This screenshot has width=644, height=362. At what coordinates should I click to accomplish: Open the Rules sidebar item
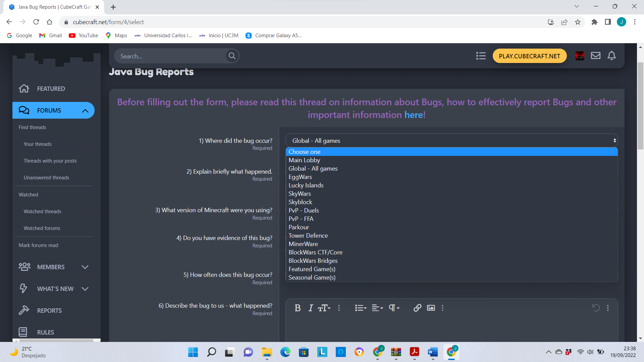click(46, 332)
